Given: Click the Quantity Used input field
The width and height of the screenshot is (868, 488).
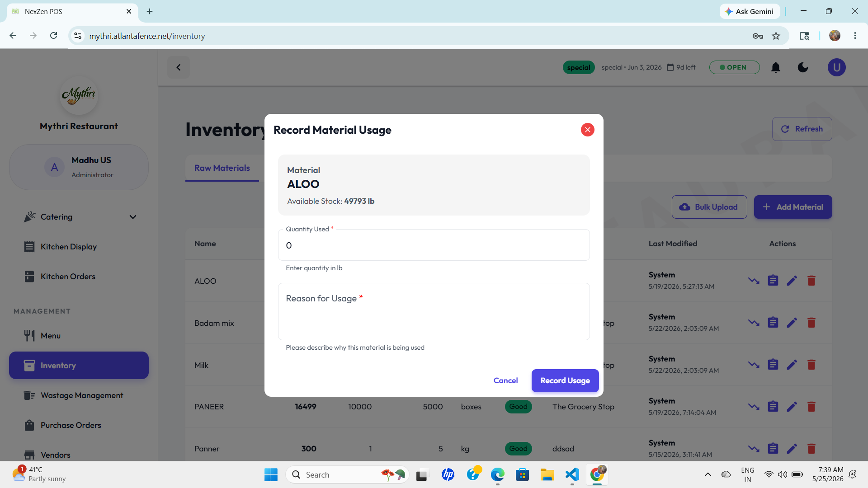Looking at the screenshot, I should [x=434, y=245].
